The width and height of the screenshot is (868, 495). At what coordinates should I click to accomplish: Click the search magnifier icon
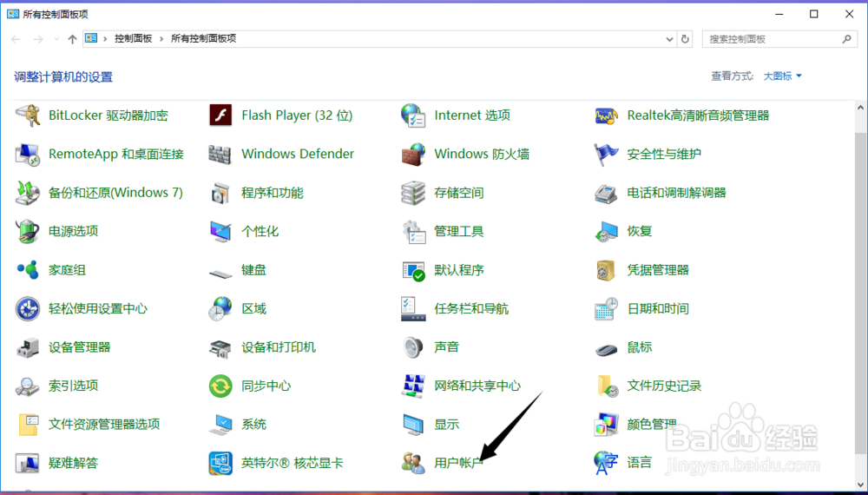coord(846,39)
